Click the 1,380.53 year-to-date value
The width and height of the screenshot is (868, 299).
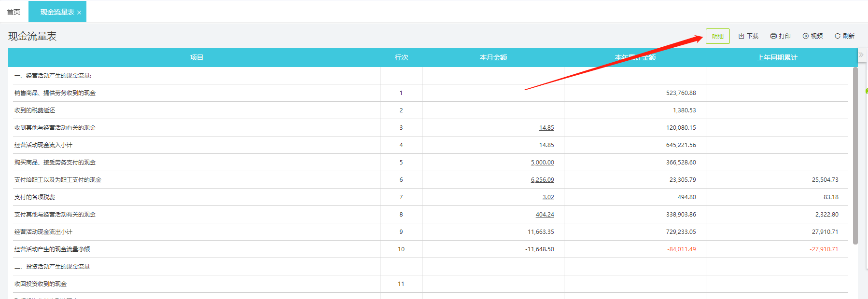[684, 110]
